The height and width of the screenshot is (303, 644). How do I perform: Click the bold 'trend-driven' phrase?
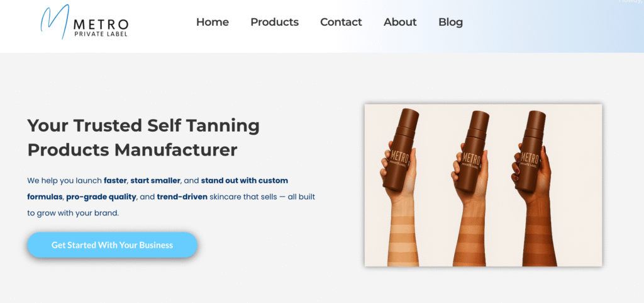click(x=182, y=197)
